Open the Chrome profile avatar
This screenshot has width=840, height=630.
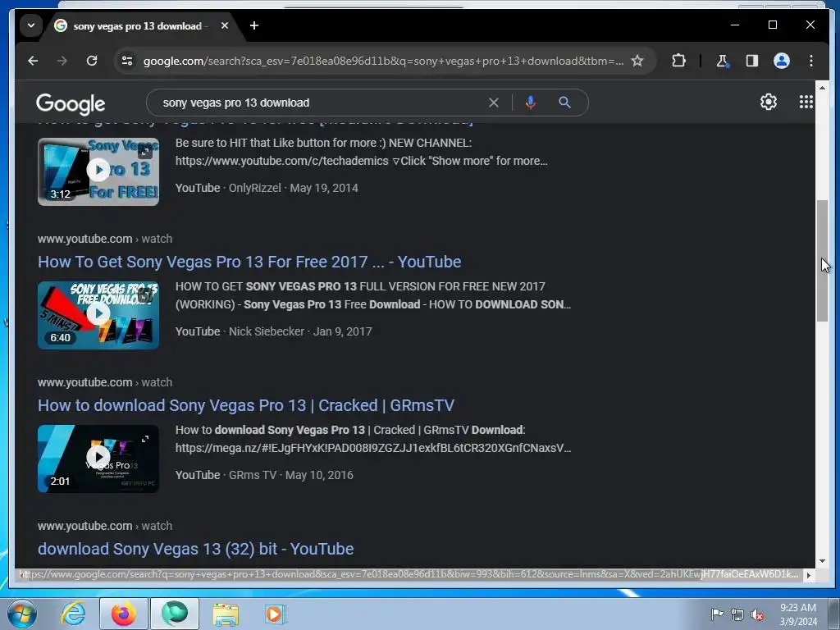pyautogui.click(x=782, y=61)
